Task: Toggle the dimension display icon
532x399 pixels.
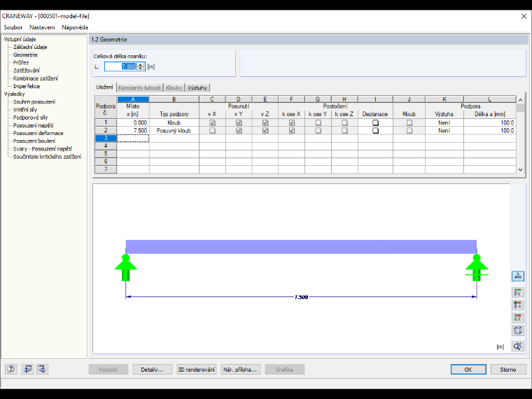Action: coord(518,276)
